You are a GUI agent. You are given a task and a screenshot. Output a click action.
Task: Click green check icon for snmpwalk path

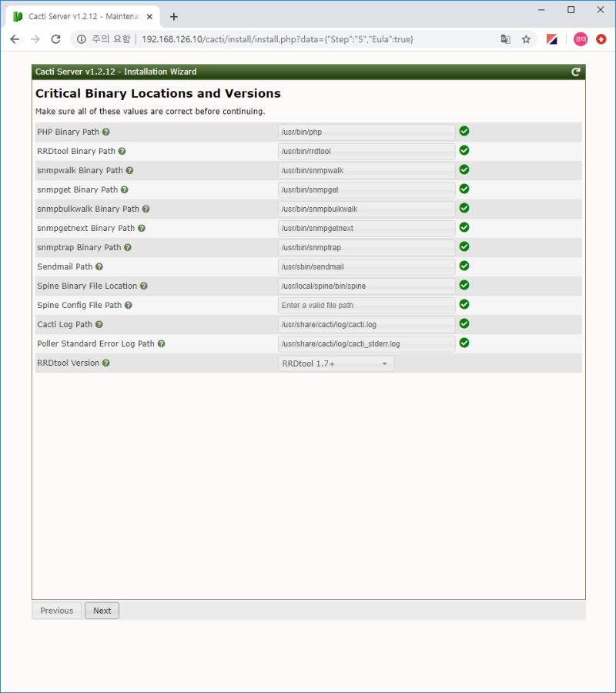464,169
